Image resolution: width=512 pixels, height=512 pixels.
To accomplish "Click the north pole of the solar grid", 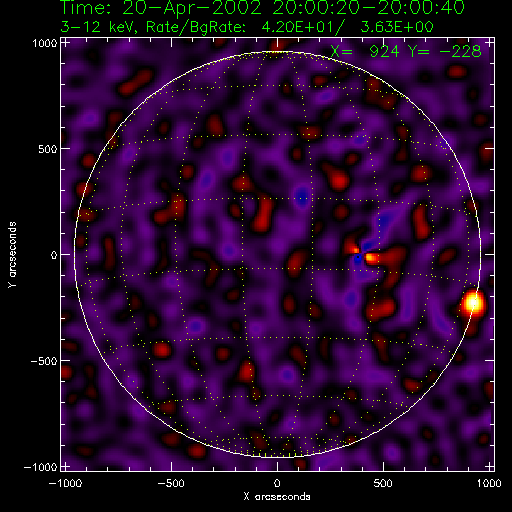I will pos(277,52).
